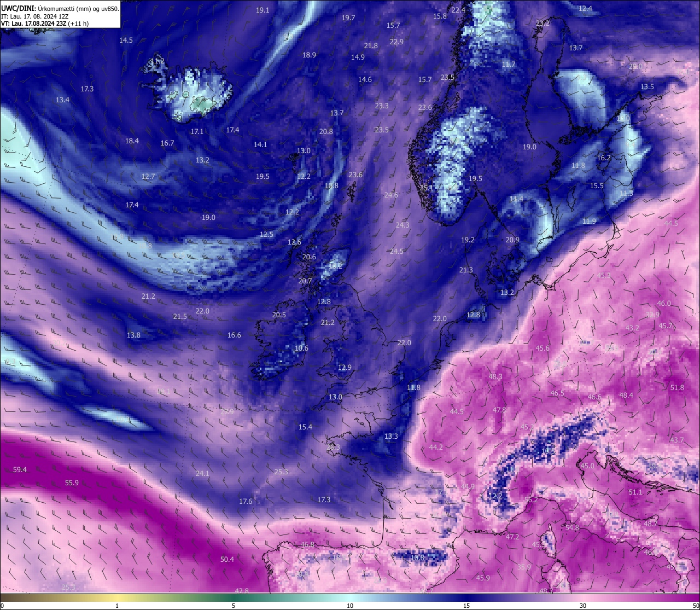Click the 25.1 value on Norway's coast
The height and width of the screenshot is (610, 700).
427,188
